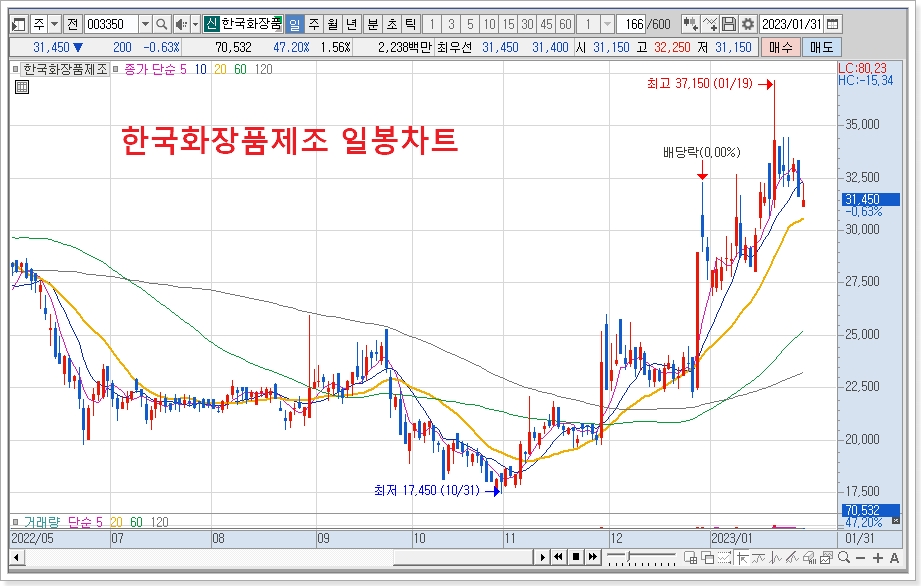Select the 3 interval button
The height and width of the screenshot is (586, 921).
[x=451, y=24]
